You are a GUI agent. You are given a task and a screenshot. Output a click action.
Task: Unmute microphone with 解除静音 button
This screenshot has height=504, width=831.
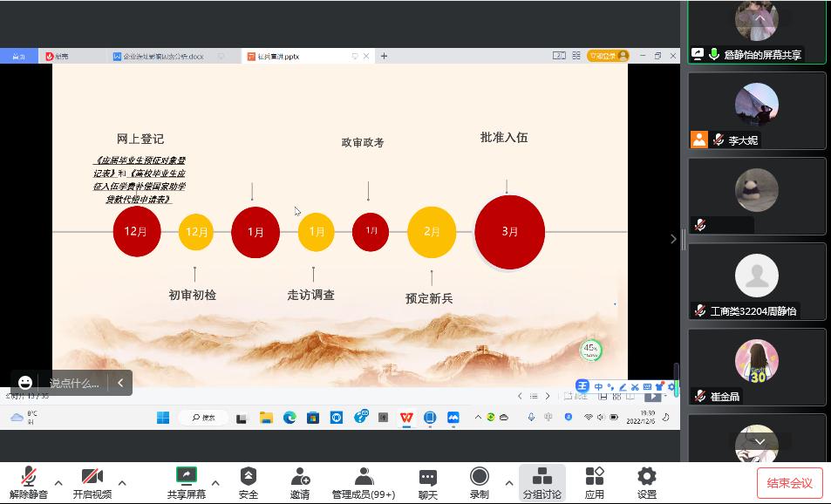pyautogui.click(x=29, y=482)
